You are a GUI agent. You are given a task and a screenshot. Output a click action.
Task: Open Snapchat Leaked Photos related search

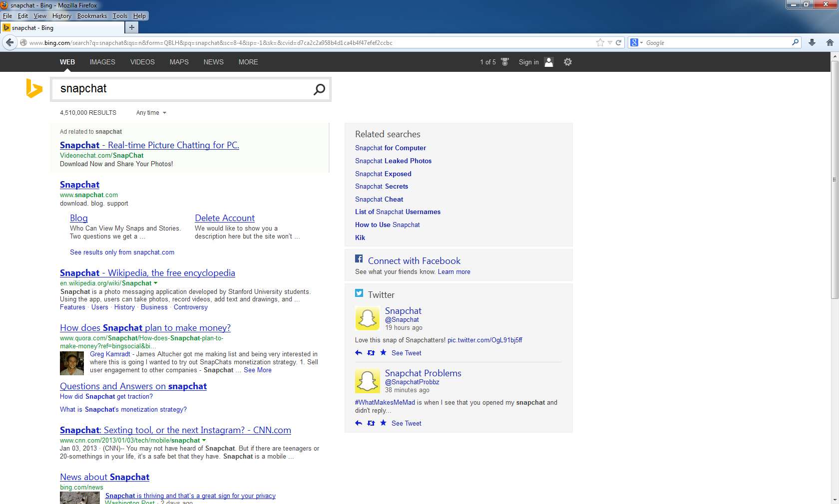click(393, 161)
